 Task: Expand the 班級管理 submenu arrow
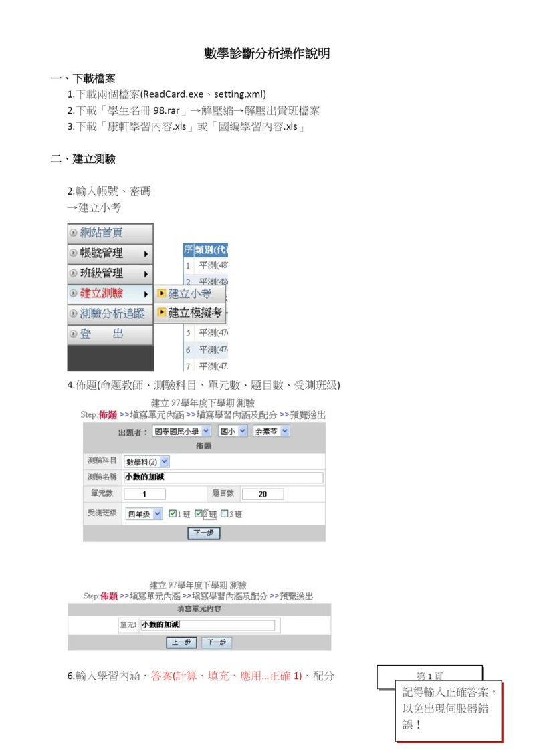(146, 274)
